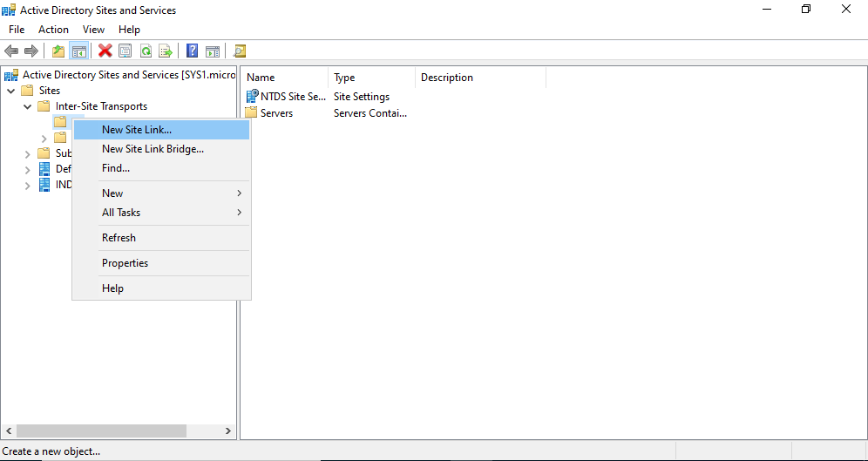Open Properties from the context menu
This screenshot has width=868, height=461.
point(161,263)
